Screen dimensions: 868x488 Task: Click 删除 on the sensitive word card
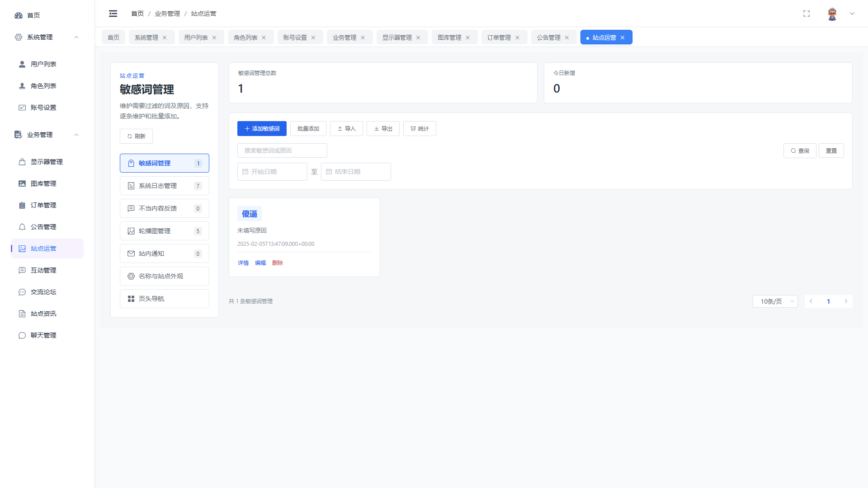(278, 263)
